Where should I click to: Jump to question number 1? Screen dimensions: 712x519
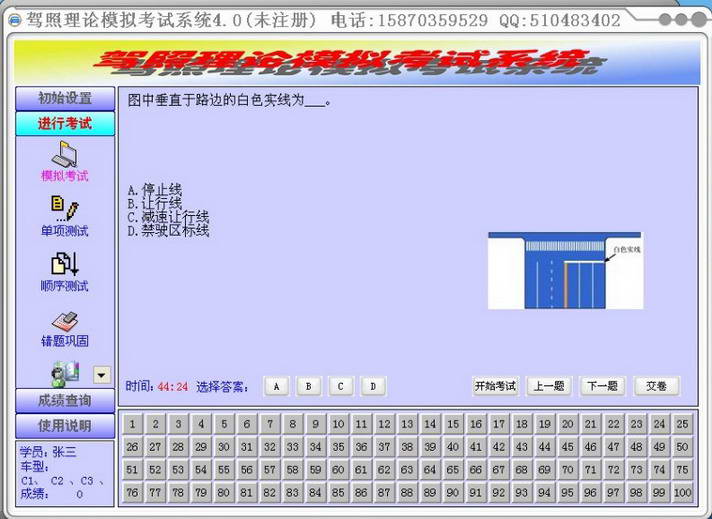[x=132, y=424]
